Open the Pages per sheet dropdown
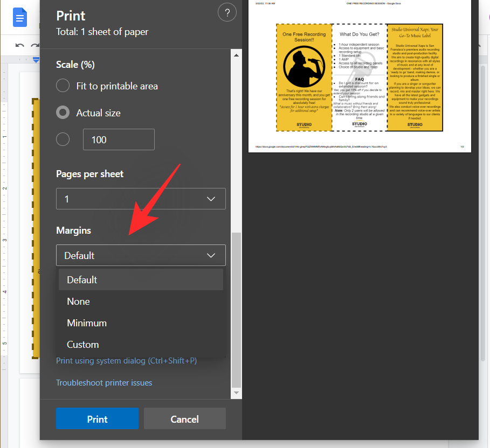Viewport: 490px width, 448px height. pos(141,199)
